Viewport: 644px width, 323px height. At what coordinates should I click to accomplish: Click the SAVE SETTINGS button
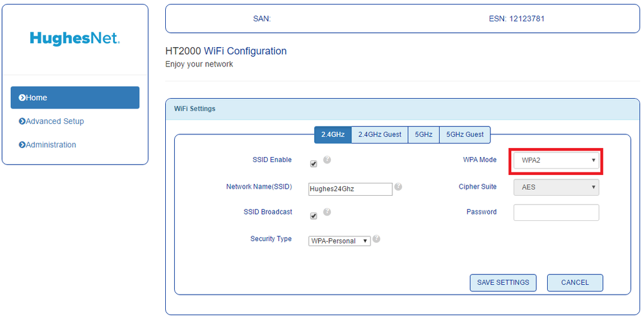point(503,283)
